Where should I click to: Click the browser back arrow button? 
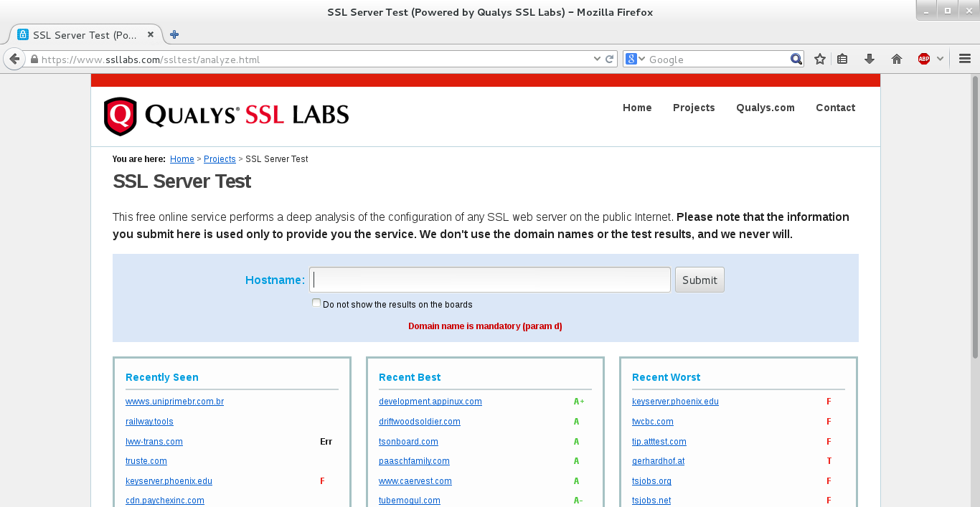click(14, 60)
